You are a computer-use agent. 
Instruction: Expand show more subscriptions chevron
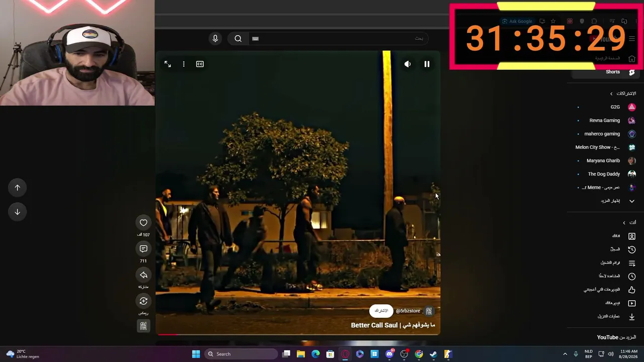click(x=632, y=201)
